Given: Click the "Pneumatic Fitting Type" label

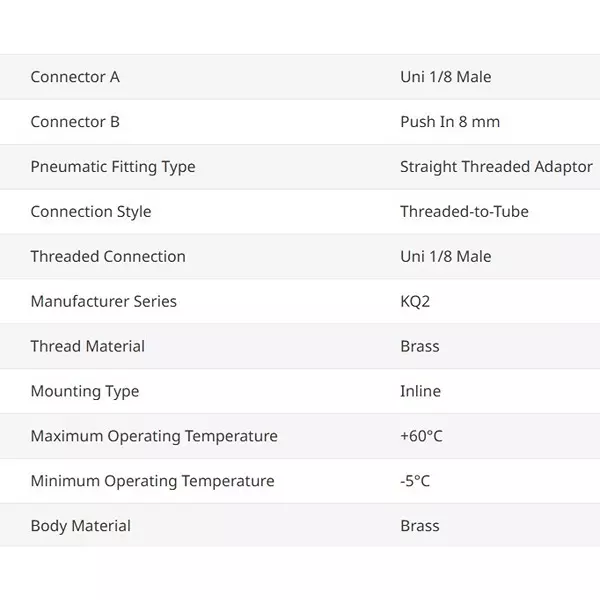Looking at the screenshot, I should pos(112,167).
